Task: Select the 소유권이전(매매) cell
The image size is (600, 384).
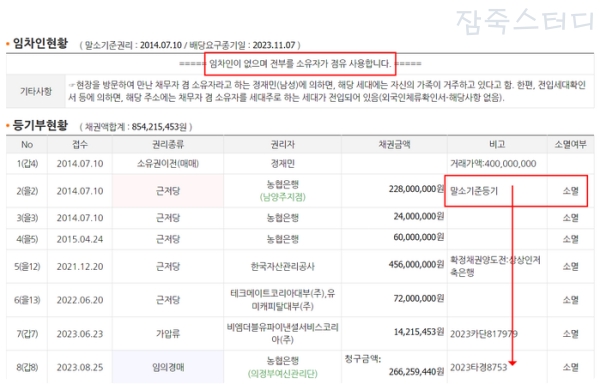Action: [168, 164]
